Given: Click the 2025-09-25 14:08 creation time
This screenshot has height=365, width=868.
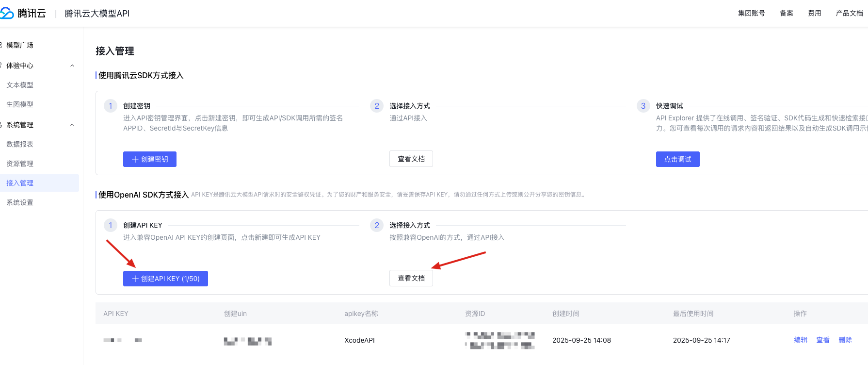Looking at the screenshot, I should click(581, 340).
